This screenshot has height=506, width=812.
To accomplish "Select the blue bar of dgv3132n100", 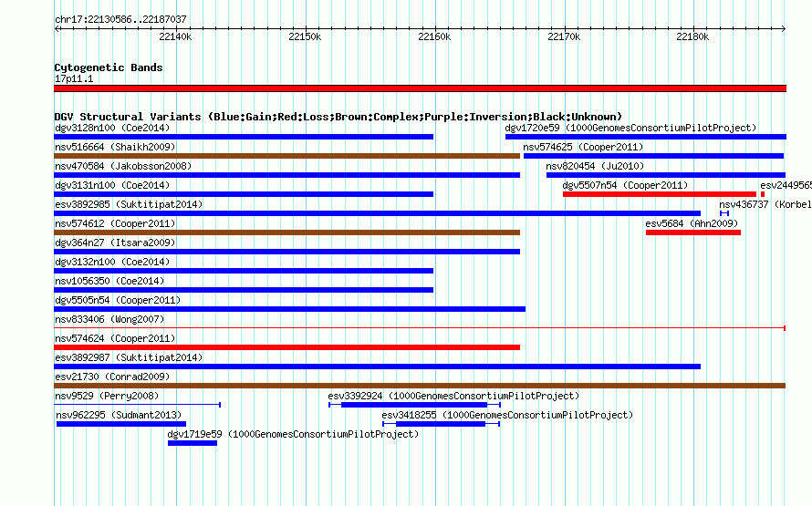I will [244, 271].
